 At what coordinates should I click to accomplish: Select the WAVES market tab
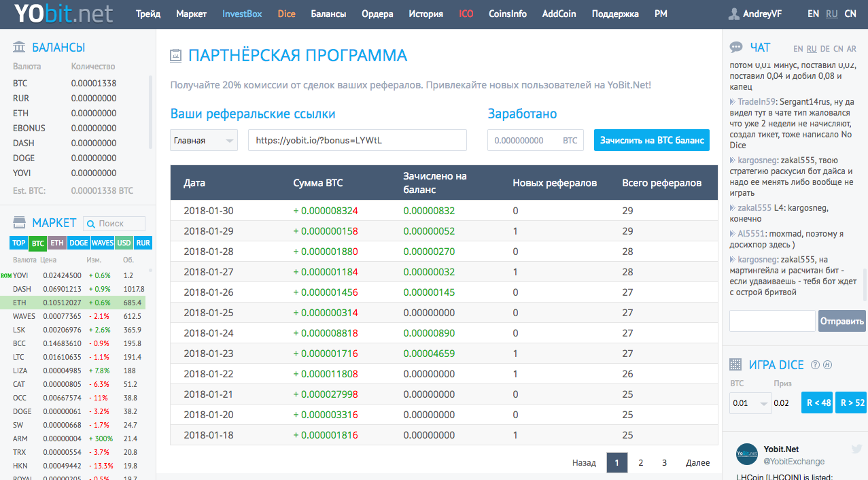pyautogui.click(x=103, y=243)
